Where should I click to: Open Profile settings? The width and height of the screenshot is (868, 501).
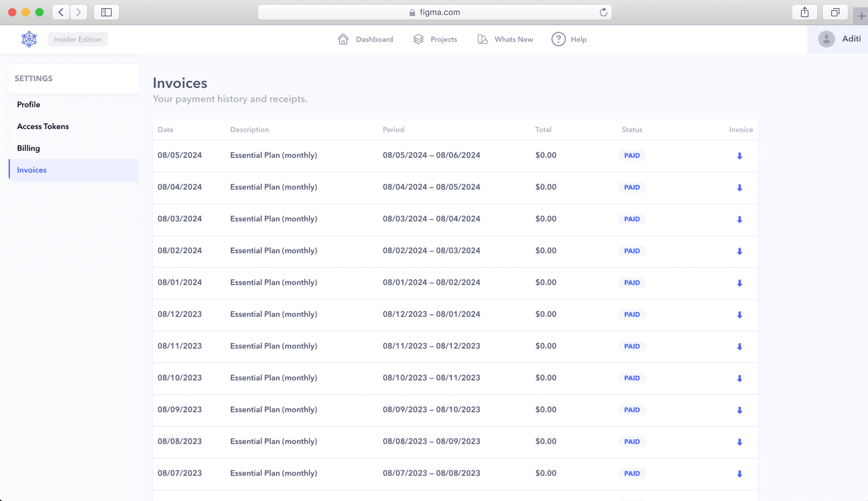(x=29, y=104)
